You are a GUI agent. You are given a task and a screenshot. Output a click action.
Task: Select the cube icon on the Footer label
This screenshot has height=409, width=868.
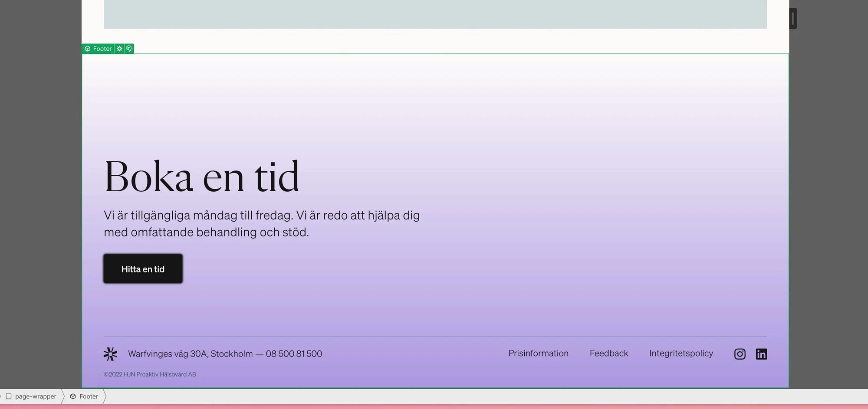pos(87,49)
